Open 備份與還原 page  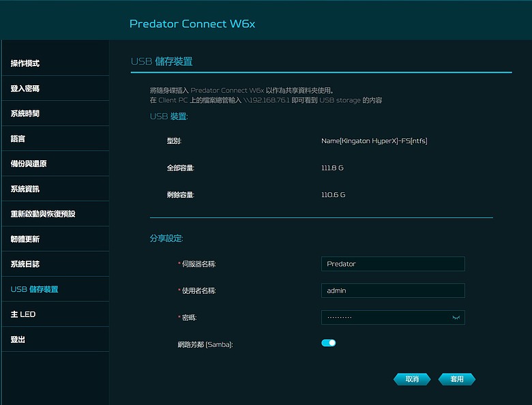tap(56, 164)
